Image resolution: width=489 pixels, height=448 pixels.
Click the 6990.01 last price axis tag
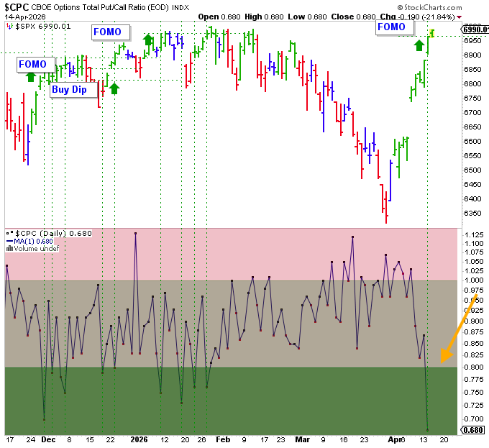(475, 29)
